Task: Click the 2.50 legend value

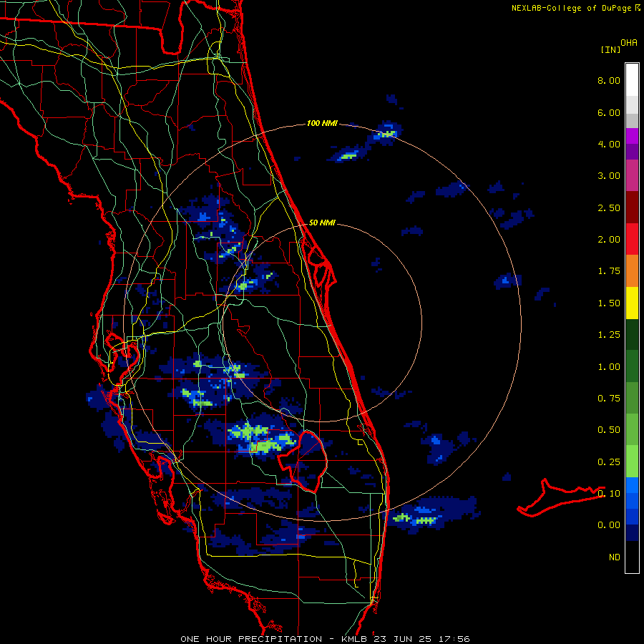Action: click(x=609, y=208)
